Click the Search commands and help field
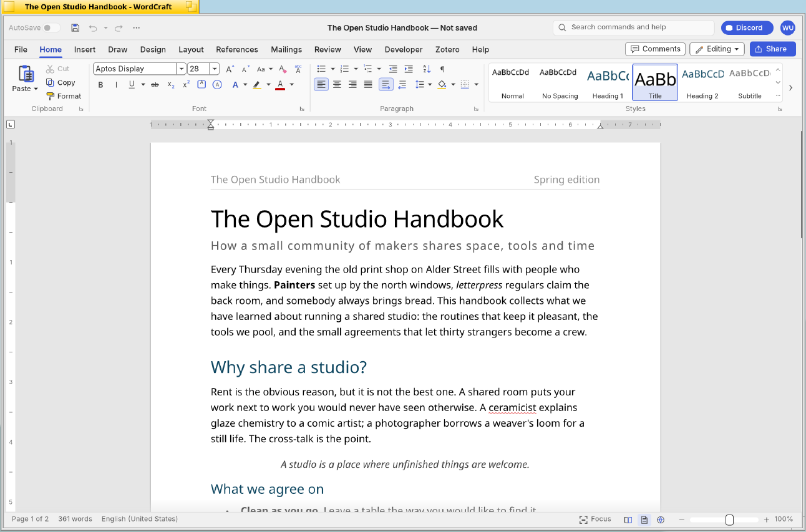 [x=633, y=27]
